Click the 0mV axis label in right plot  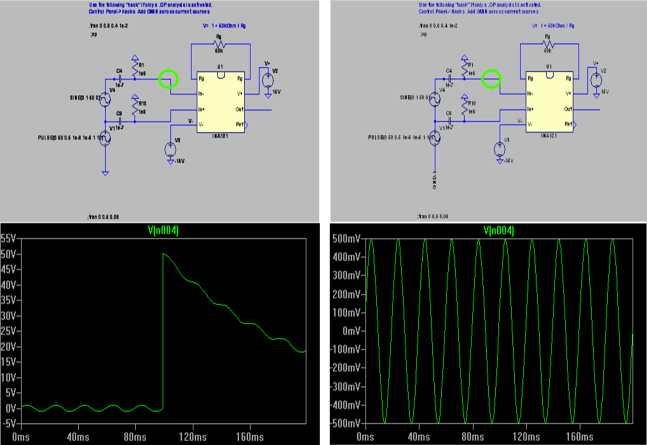click(351, 331)
